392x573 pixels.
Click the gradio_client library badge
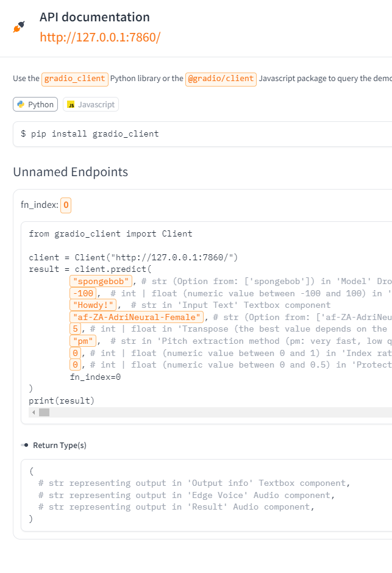(75, 79)
